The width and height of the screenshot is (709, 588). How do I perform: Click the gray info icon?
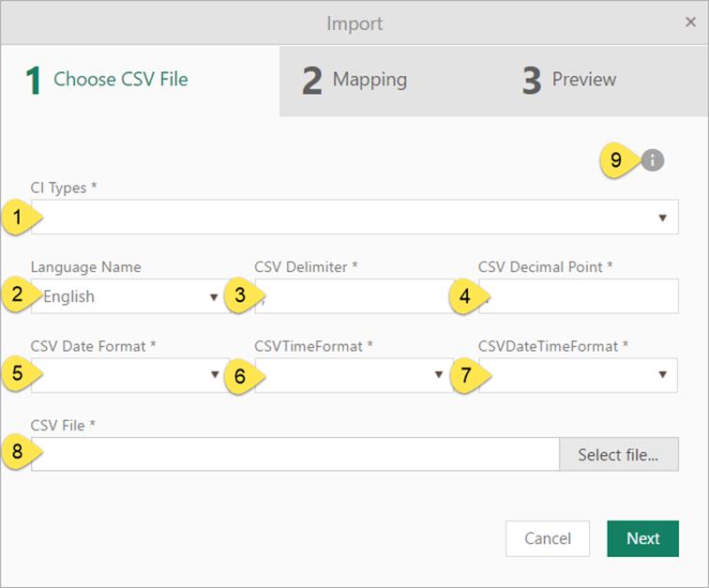point(653,160)
